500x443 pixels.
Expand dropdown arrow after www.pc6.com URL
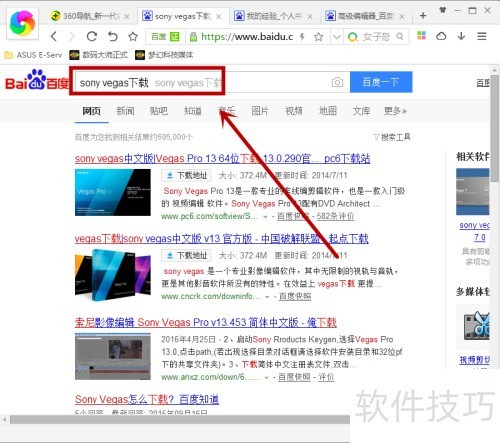265,217
